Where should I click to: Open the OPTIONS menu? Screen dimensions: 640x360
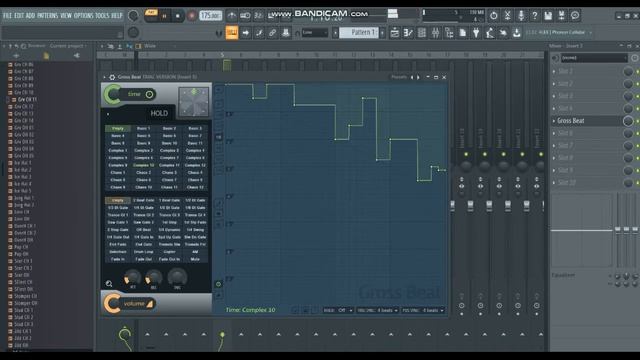tap(83, 16)
